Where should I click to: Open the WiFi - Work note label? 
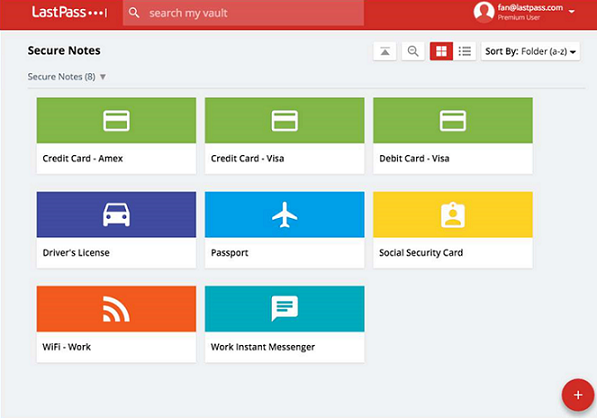click(67, 347)
